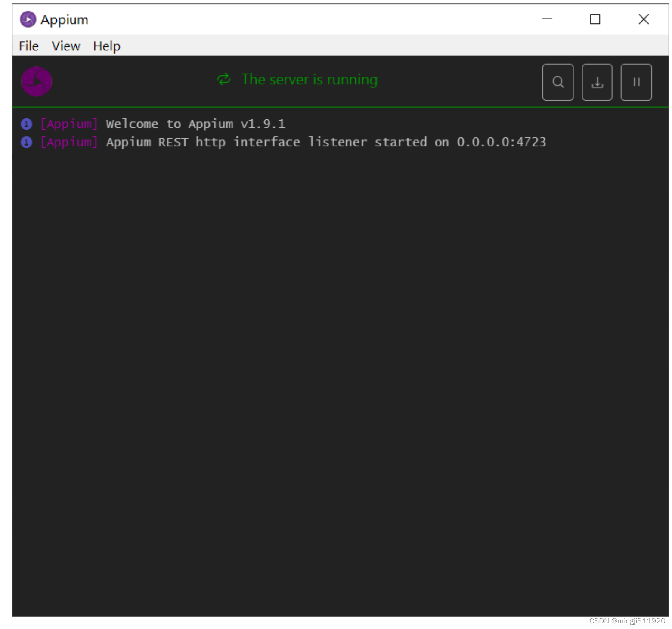Viewport: 672px width, 629px height.
Task: Click info icon beside REST http listener log
Action: 27,142
